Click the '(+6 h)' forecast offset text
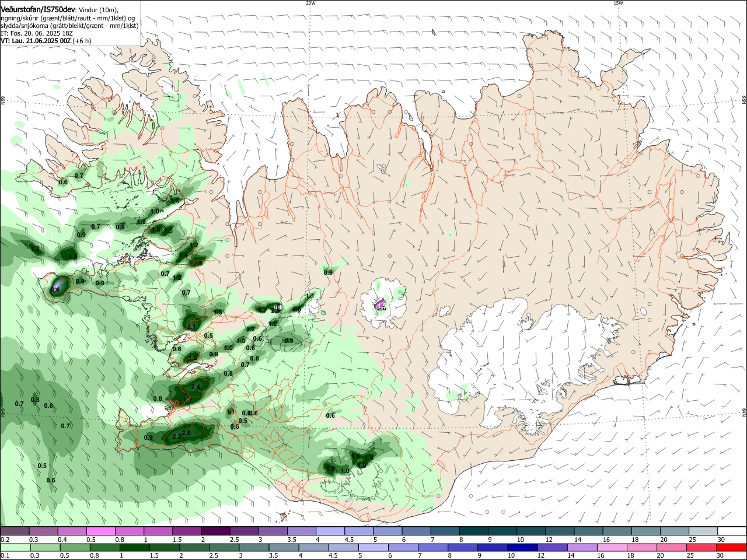The height and width of the screenshot is (560, 747). [x=82, y=41]
